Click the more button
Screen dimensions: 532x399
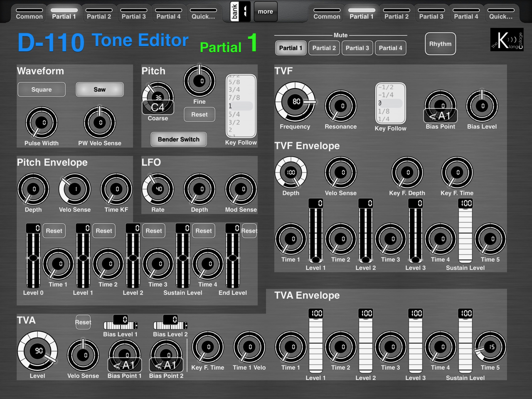(x=265, y=12)
